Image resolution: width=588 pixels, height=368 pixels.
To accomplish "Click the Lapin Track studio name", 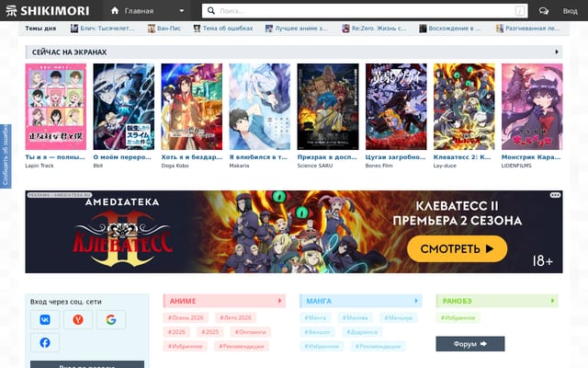I will (40, 166).
